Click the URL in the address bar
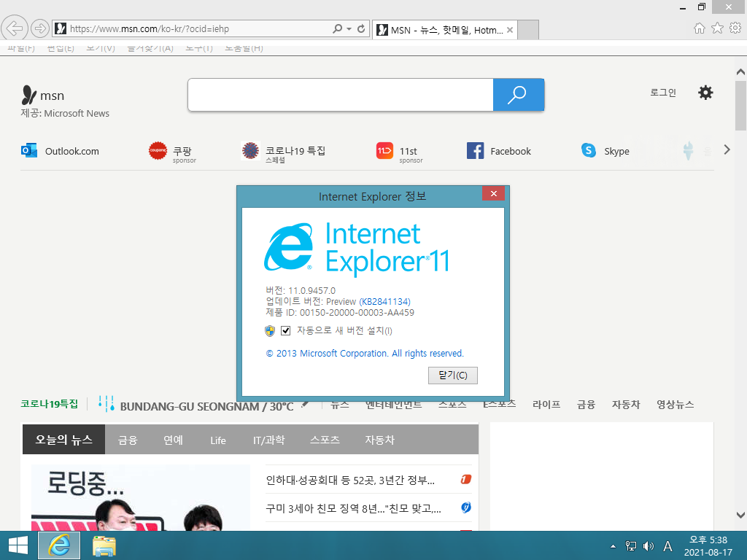747x560 pixels. [150, 29]
